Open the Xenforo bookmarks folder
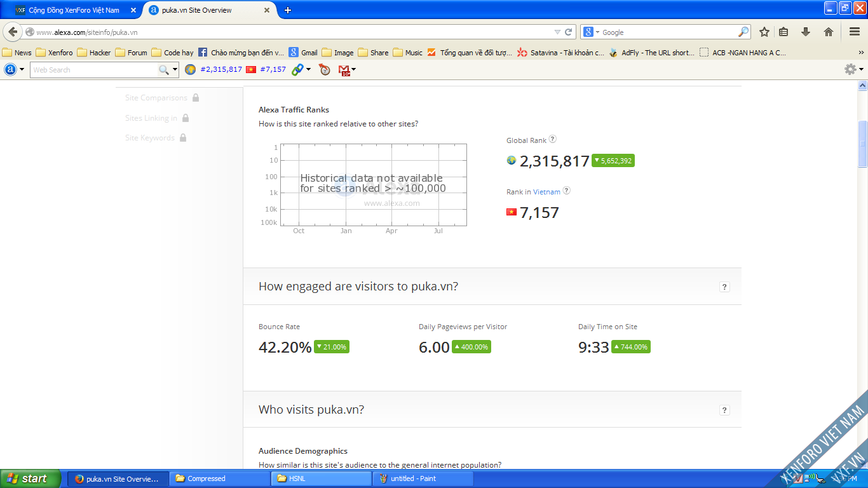868x488 pixels. click(54, 53)
